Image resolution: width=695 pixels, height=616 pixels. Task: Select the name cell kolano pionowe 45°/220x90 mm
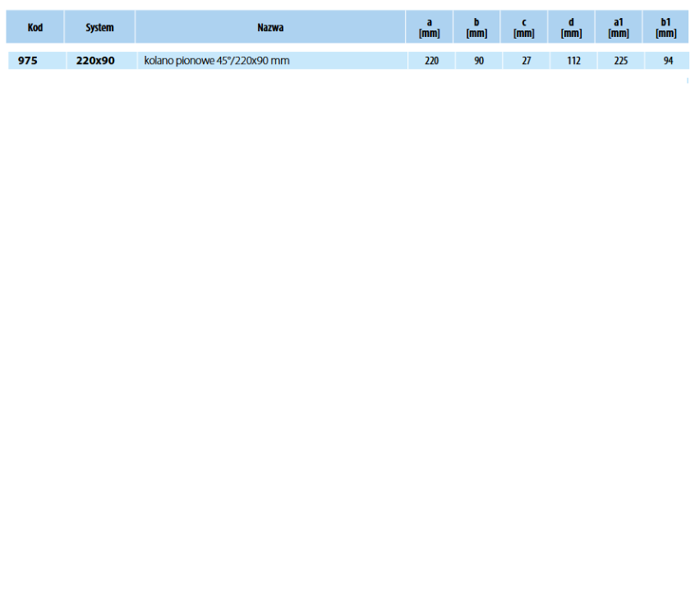[272, 60]
